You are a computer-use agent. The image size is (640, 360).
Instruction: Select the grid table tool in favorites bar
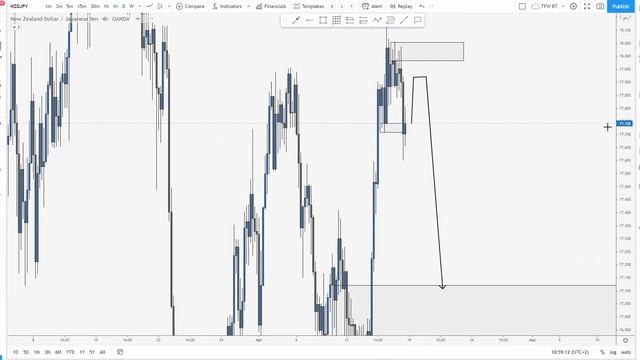point(336,20)
